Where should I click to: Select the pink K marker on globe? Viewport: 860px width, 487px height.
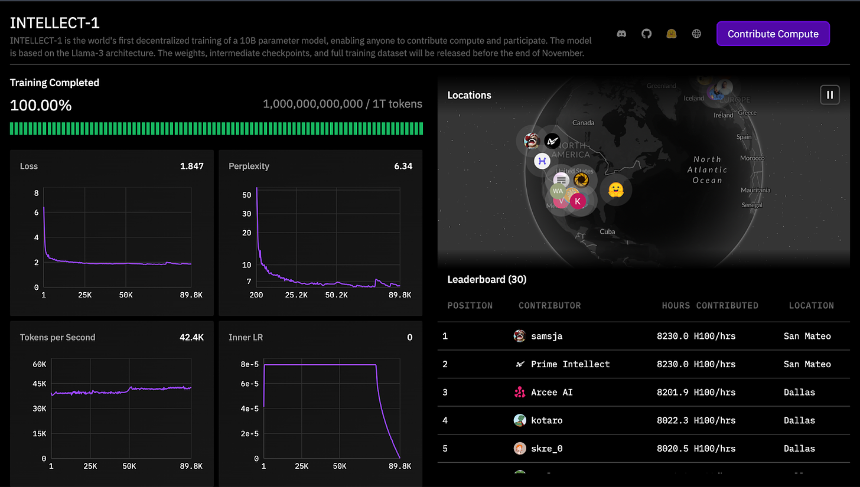coord(577,201)
